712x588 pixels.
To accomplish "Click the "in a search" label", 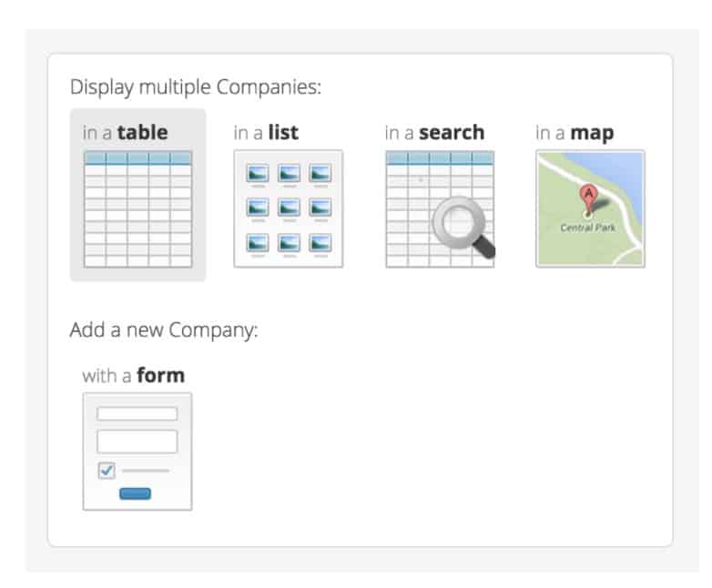I will [x=434, y=133].
